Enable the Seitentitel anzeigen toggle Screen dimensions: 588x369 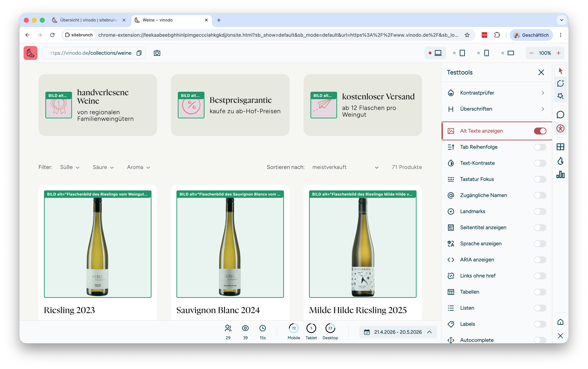[540, 228]
